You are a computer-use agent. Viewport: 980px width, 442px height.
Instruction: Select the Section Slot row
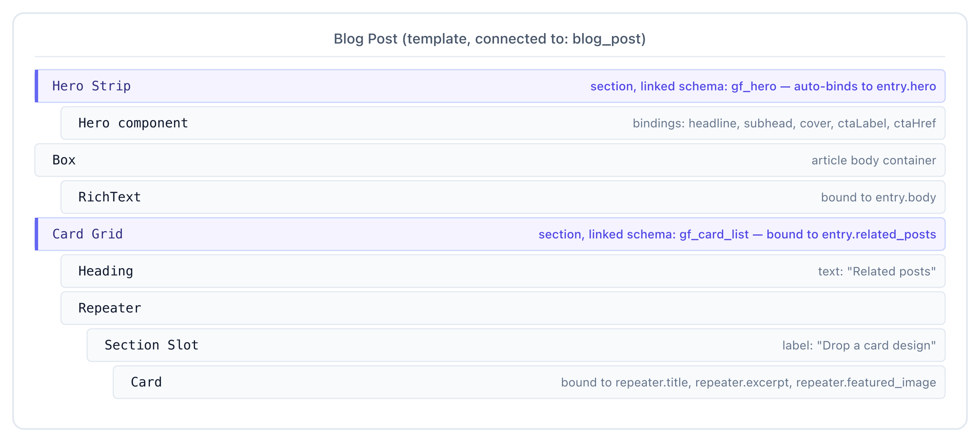516,345
